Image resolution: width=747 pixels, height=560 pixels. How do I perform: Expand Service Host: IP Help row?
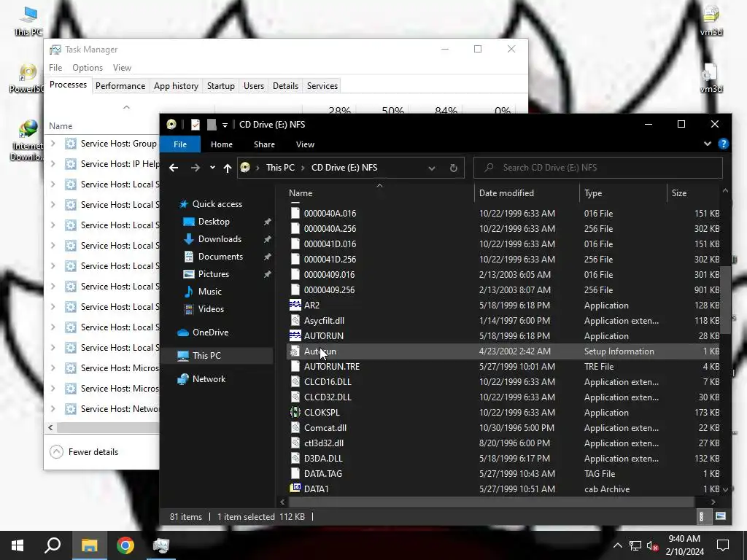coord(53,164)
